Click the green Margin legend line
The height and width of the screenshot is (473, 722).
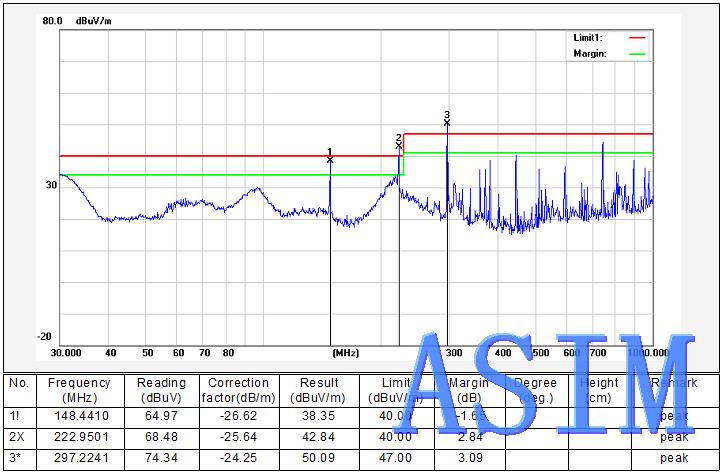click(x=637, y=54)
